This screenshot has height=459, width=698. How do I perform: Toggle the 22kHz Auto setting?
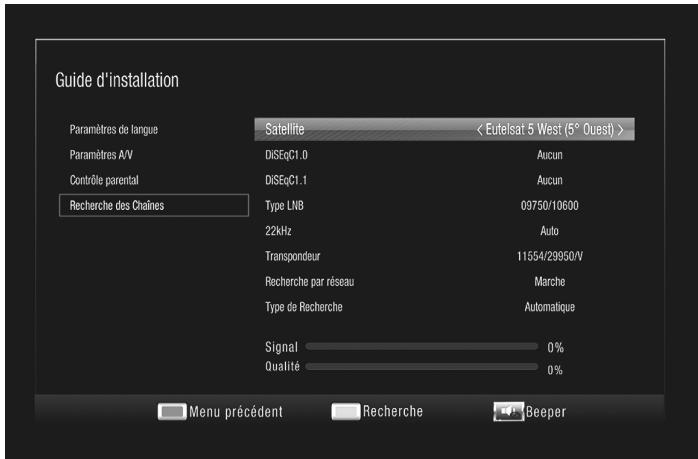point(549,231)
